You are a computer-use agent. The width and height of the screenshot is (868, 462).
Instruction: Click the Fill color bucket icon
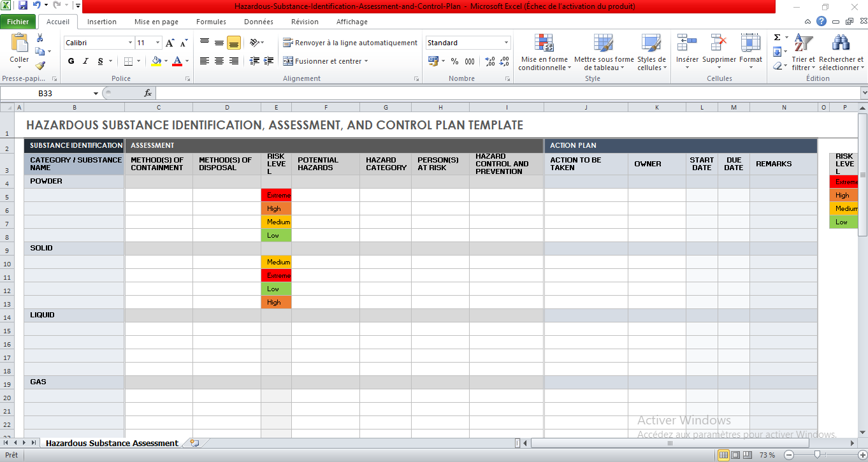tap(156, 61)
